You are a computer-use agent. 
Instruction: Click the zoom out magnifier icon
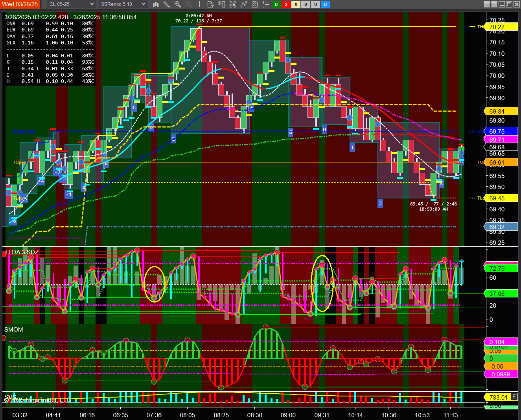click(x=189, y=4)
